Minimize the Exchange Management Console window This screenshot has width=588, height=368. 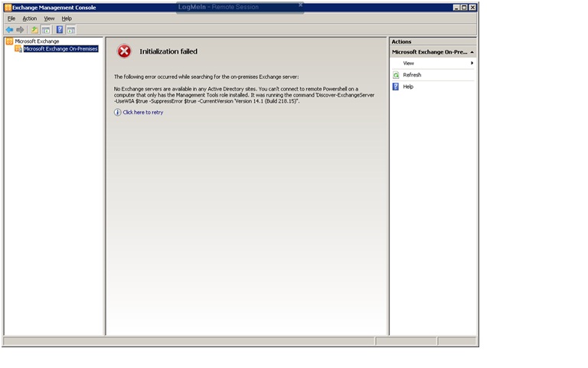[x=456, y=8]
